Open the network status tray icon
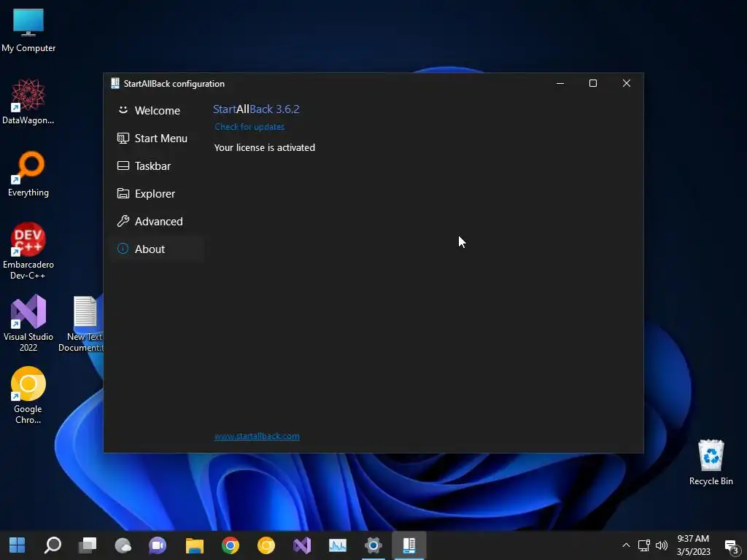Screen dimensions: 747x560 (644, 545)
